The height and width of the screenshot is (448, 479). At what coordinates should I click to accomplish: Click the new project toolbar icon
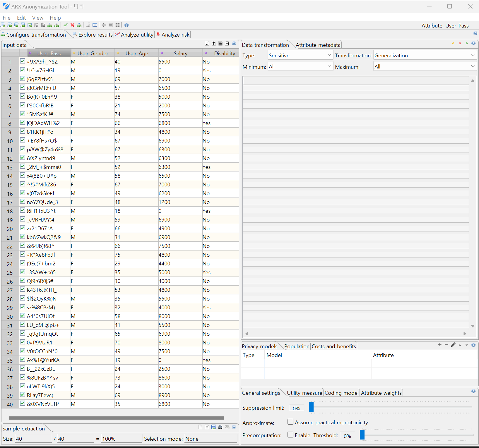tap(3, 25)
